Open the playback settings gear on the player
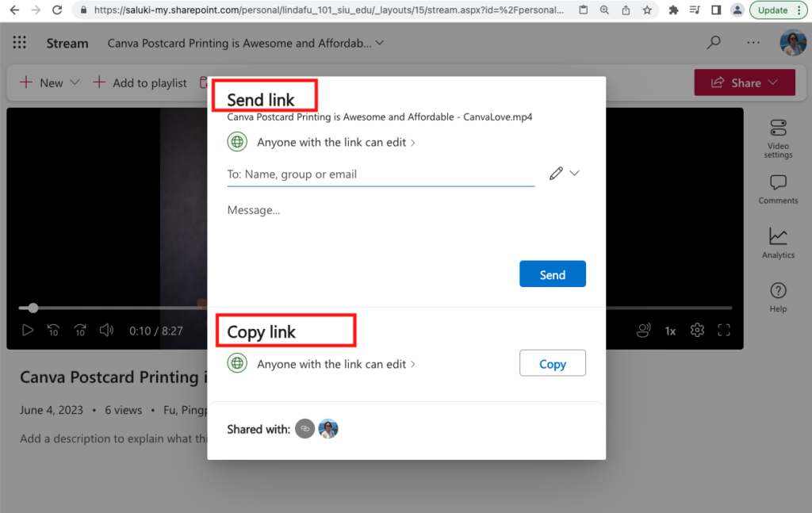Image resolution: width=812 pixels, height=513 pixels. (697, 330)
